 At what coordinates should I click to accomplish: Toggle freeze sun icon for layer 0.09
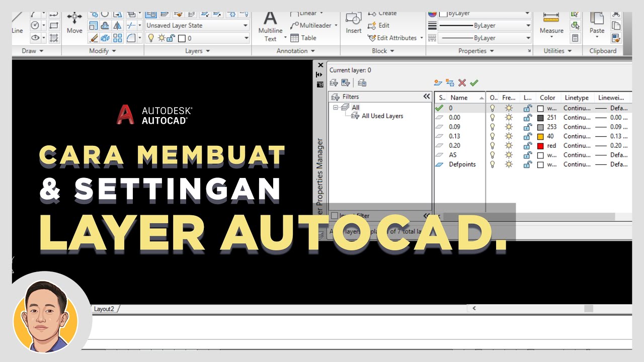[509, 127]
